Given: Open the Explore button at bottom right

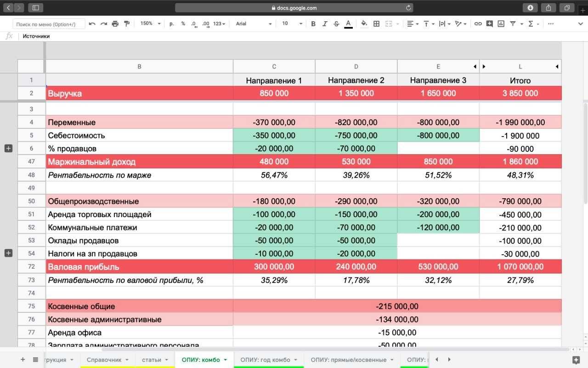Looking at the screenshot, I should click(576, 360).
